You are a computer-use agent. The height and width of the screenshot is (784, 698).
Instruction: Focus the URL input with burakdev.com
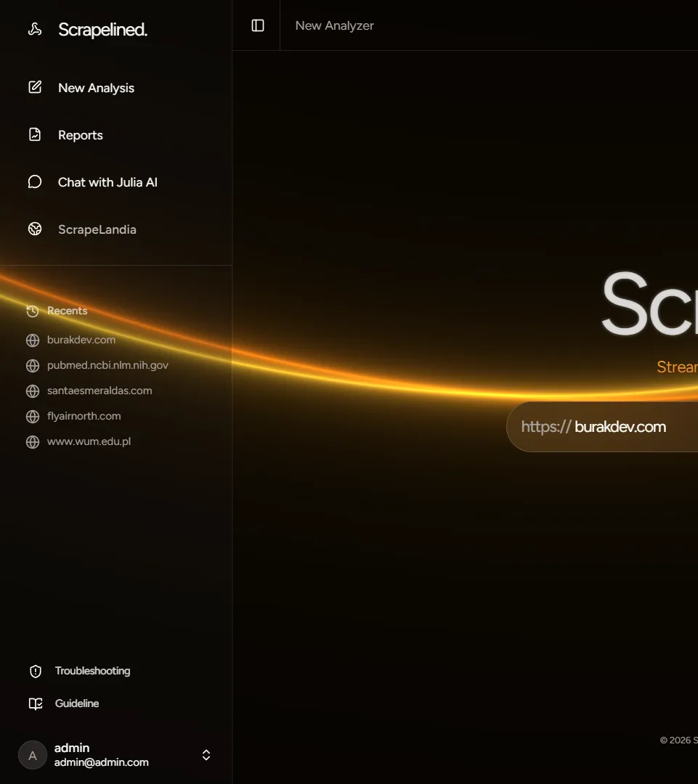602,427
